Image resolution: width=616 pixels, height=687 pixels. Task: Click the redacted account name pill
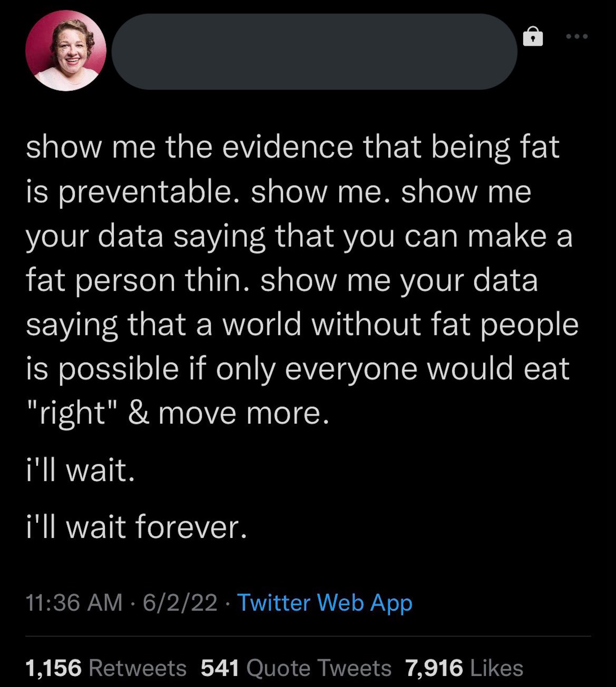[314, 52]
